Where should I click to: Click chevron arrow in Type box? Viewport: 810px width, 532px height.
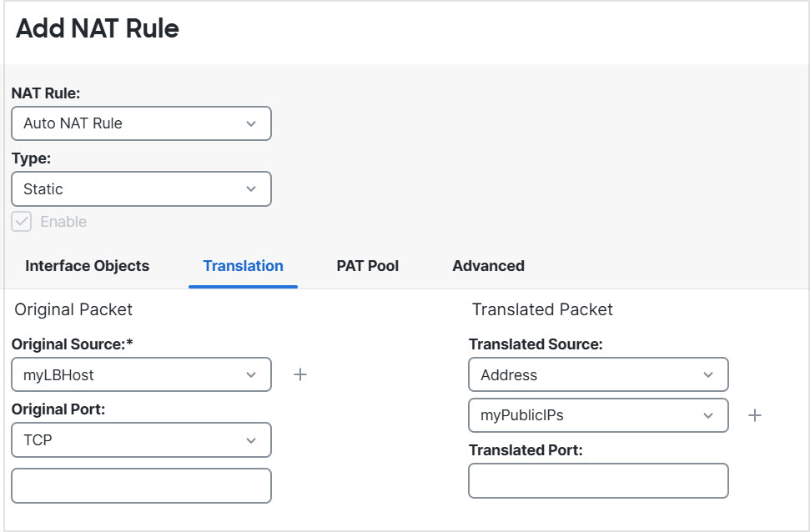[x=251, y=189]
